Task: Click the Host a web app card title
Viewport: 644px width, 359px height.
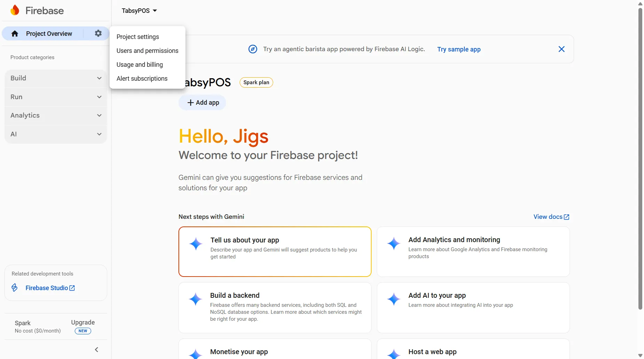Action: tap(432, 352)
